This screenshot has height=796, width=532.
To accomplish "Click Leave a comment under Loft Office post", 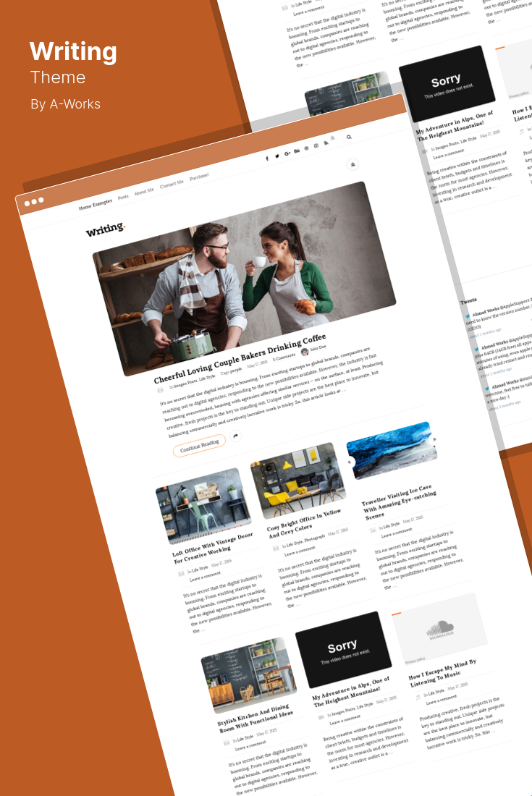I will click(x=205, y=577).
